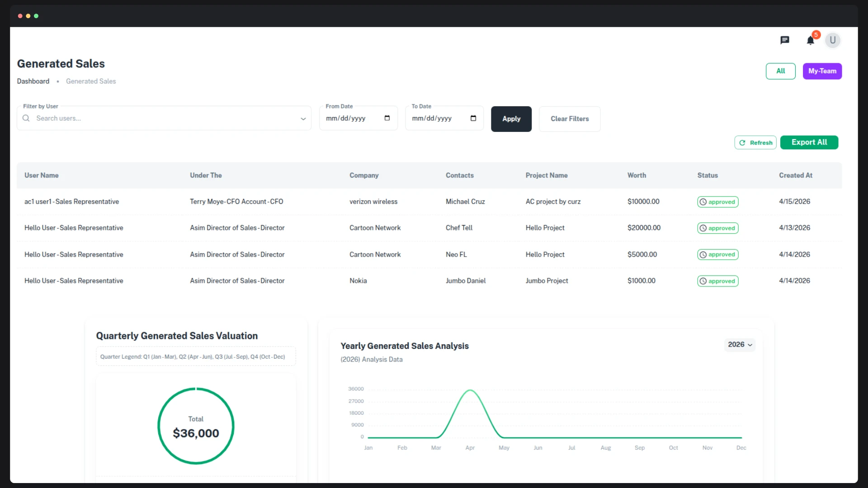This screenshot has width=868, height=488.
Task: Click the clock icon in the 4/15/2026 approved badge
Action: [x=703, y=202]
